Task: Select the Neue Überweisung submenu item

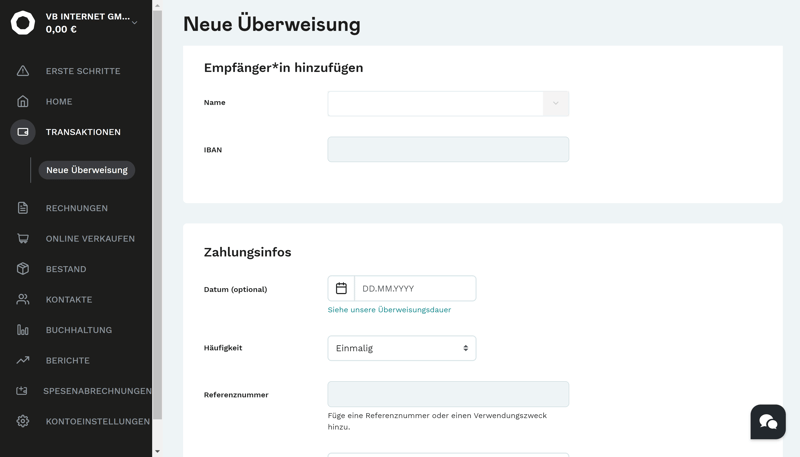Action: pyautogui.click(x=87, y=170)
